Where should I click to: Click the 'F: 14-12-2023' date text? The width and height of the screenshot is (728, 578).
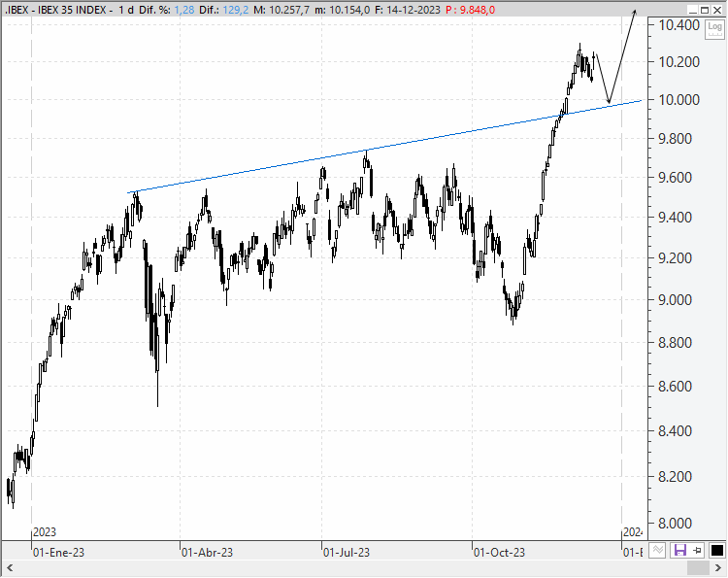click(x=408, y=10)
